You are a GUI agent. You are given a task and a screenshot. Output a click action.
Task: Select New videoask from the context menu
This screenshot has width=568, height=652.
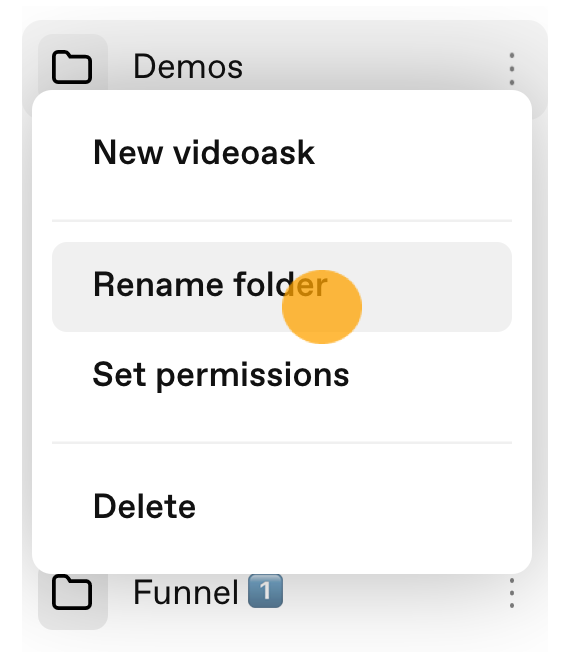[x=204, y=153]
